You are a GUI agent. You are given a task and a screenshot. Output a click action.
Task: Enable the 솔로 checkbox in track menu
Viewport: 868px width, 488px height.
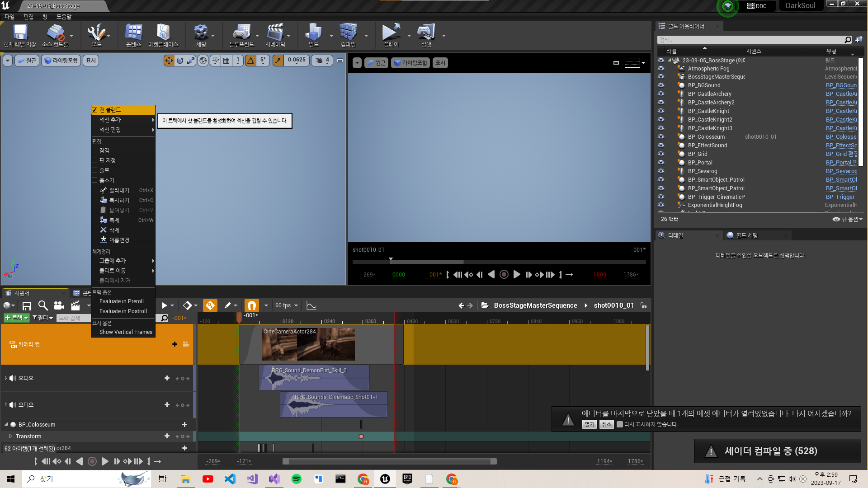95,170
